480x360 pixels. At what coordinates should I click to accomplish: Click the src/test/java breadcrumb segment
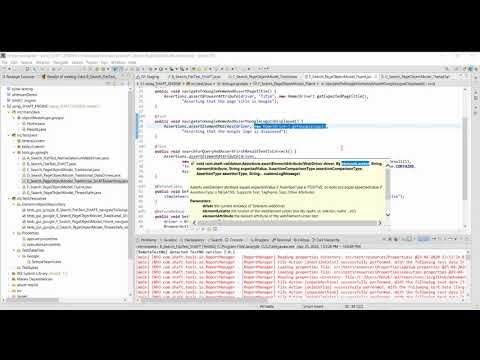point(201,84)
